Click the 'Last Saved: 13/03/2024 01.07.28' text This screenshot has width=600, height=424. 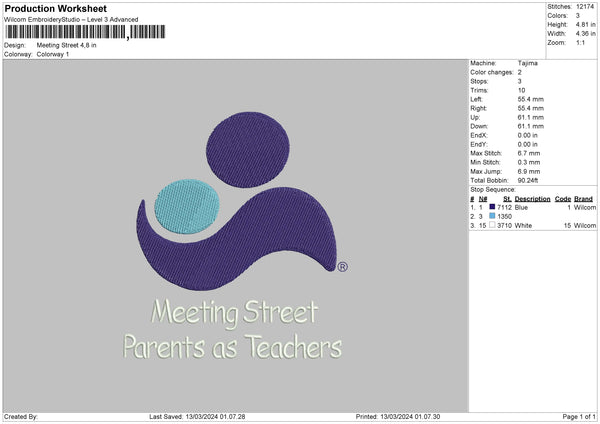[197, 416]
